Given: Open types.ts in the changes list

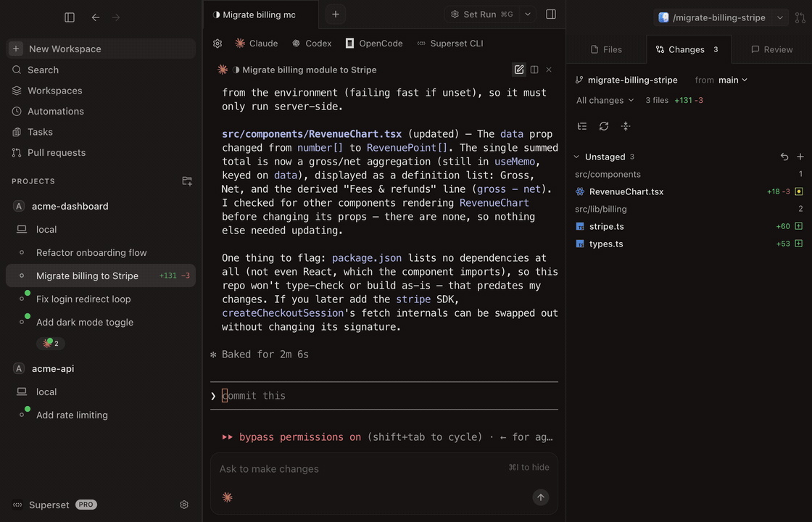Looking at the screenshot, I should pyautogui.click(x=689, y=244).
